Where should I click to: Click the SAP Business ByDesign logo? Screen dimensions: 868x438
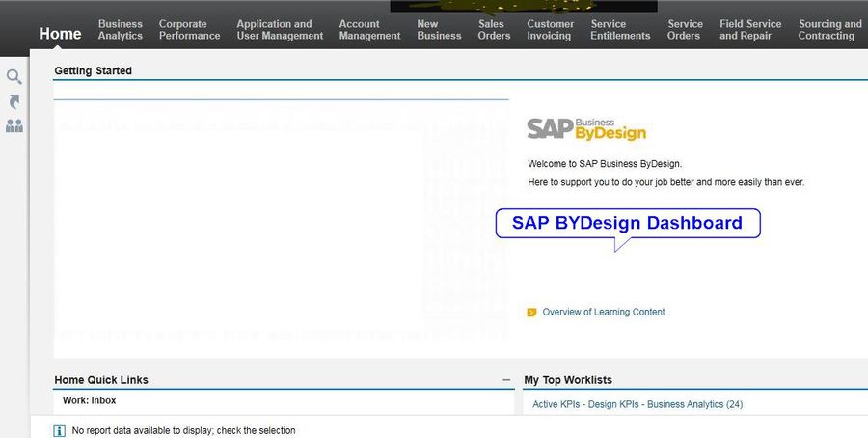tap(586, 129)
